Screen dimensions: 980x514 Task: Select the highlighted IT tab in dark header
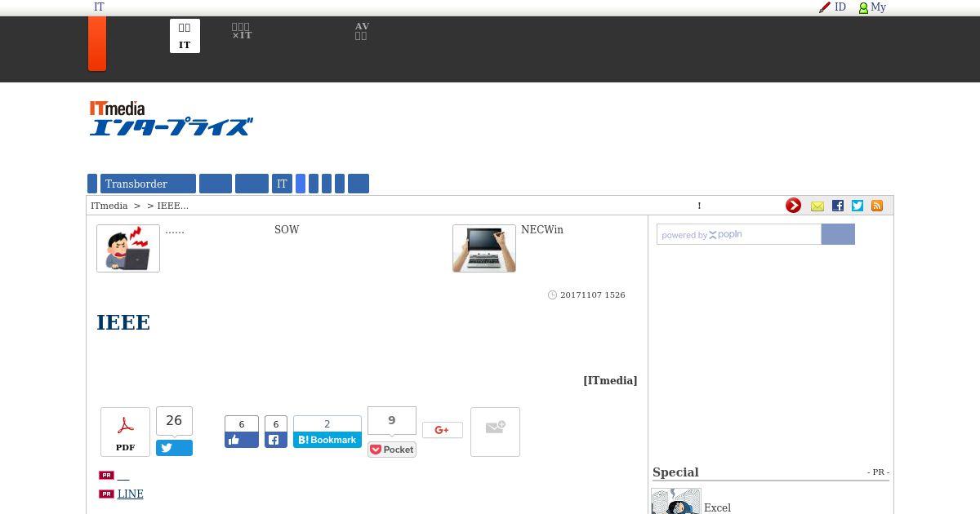185,36
